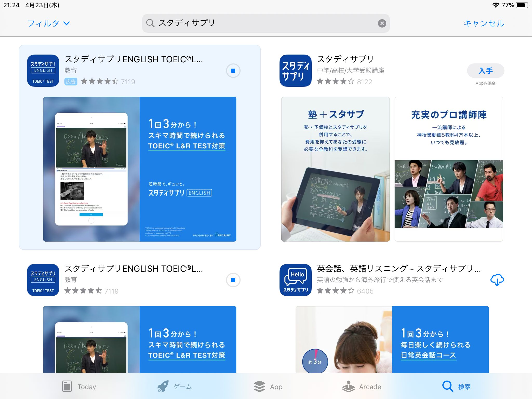The image size is (532, 399).
Task: Open the lower TOEIC L&R TEST対策 screenshot
Action: point(140,340)
